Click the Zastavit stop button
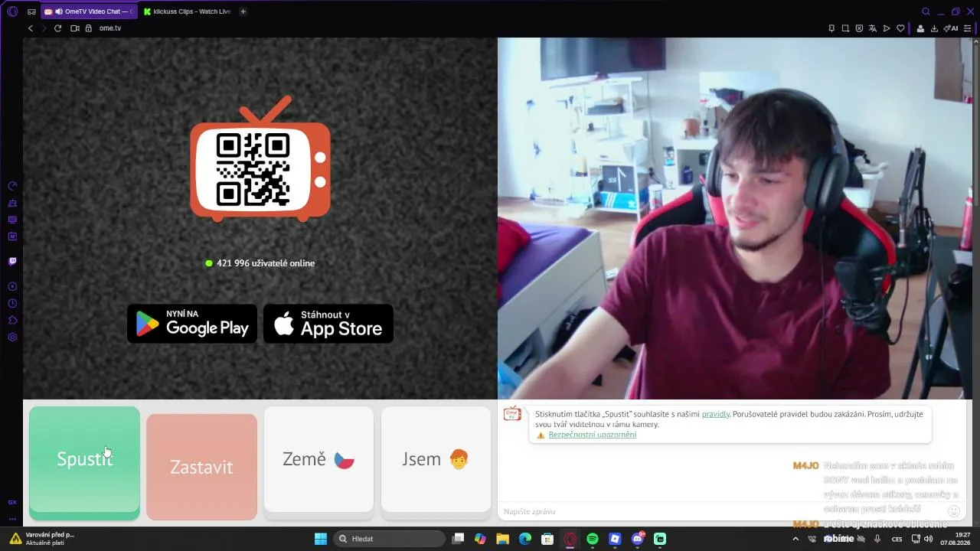 pos(201,467)
